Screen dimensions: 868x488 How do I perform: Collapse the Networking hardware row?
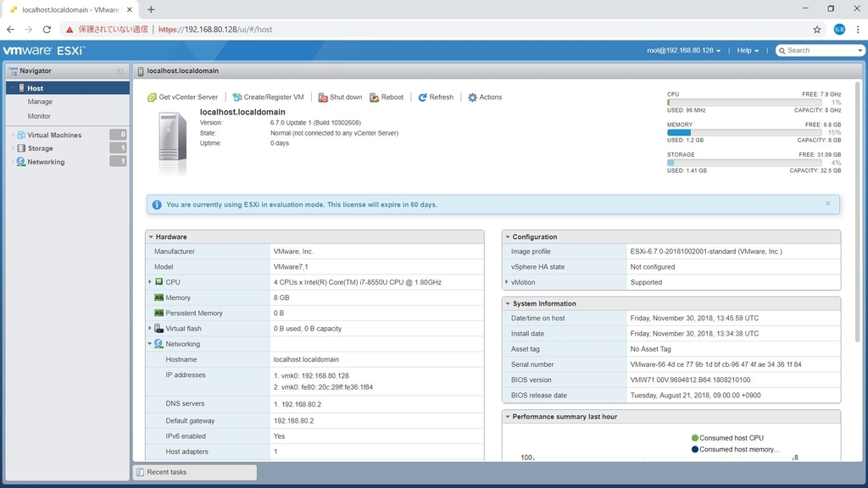tap(150, 344)
